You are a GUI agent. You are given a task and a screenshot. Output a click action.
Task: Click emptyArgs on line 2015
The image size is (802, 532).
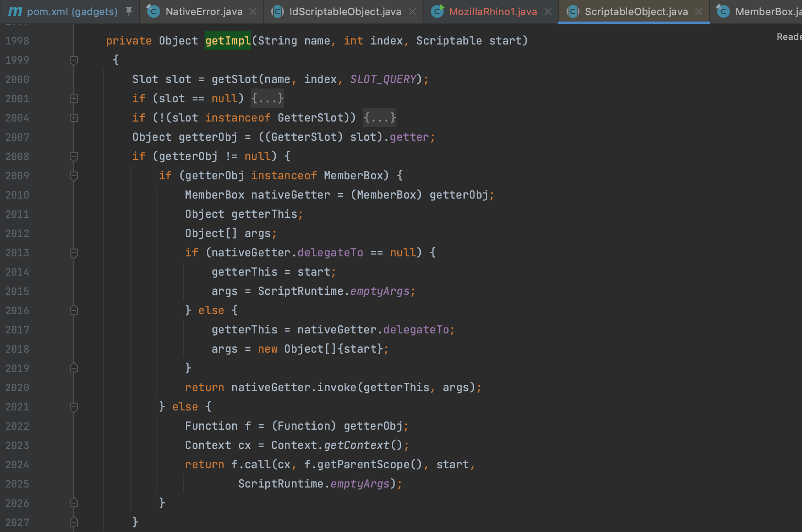click(380, 291)
